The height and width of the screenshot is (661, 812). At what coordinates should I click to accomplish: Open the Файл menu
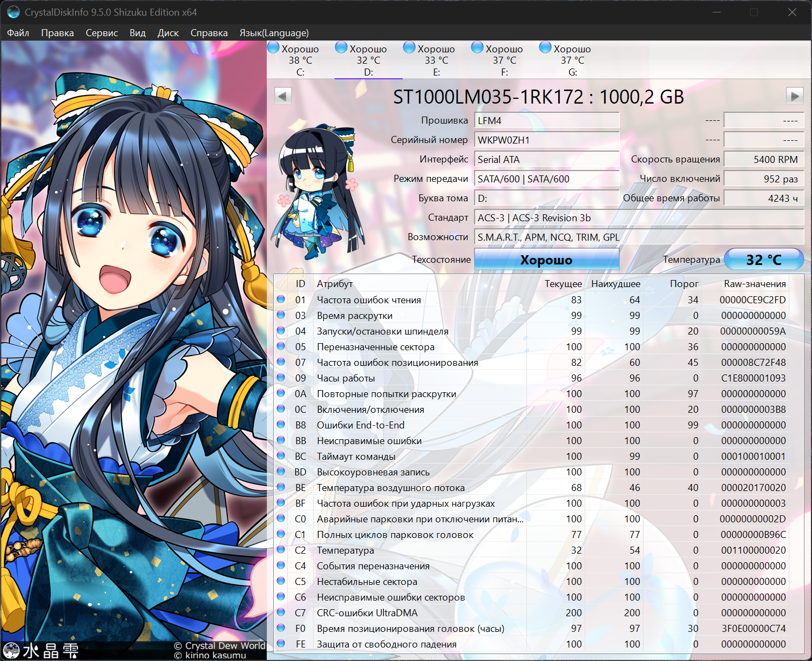click(18, 33)
